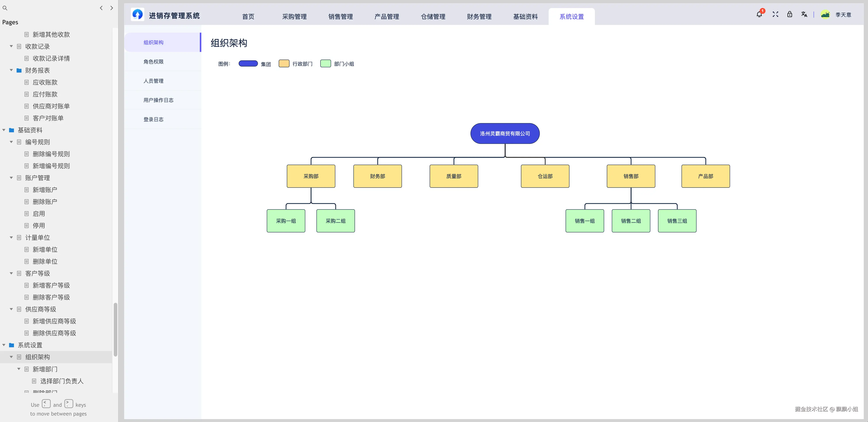Click the search icon above Pages
Viewport: 868px width, 422px height.
[x=5, y=8]
